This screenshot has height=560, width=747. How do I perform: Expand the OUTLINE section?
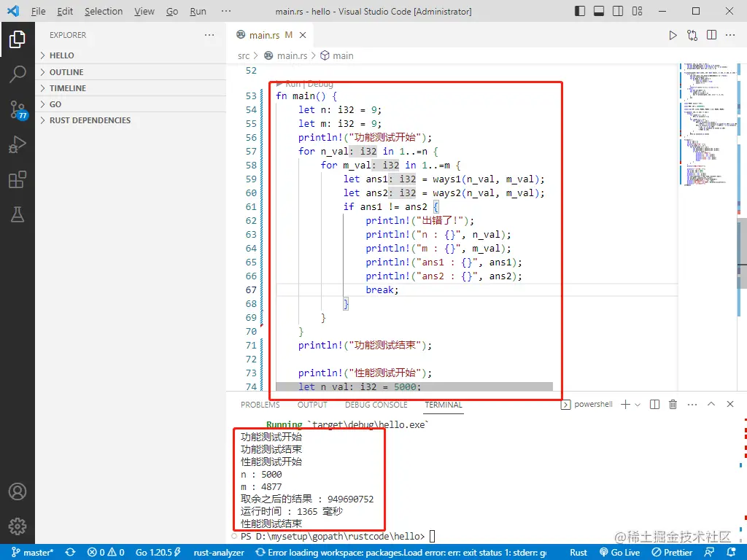(131, 72)
